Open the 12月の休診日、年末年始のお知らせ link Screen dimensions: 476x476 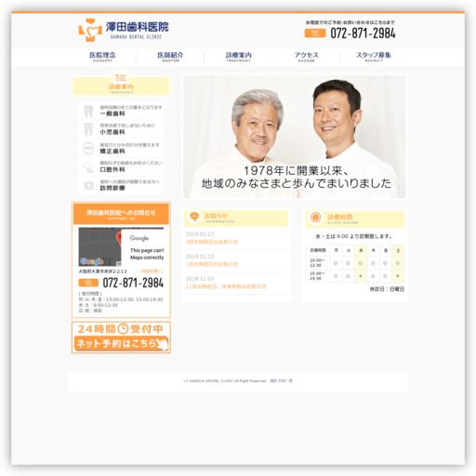tap(226, 286)
